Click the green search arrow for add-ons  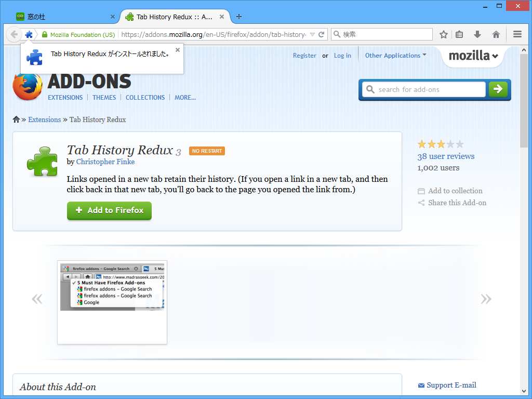[498, 89]
